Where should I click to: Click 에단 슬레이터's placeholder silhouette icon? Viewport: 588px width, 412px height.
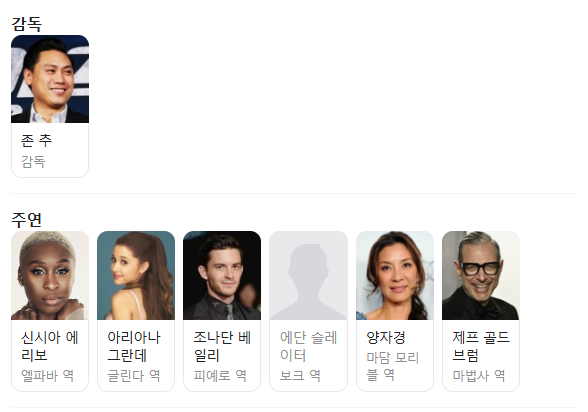point(308,276)
